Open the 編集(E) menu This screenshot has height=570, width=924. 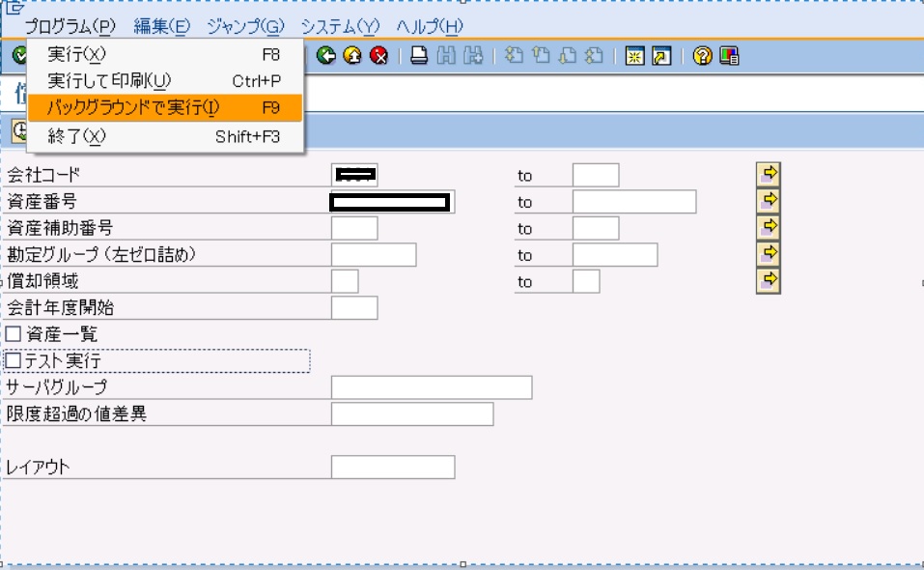[161, 26]
